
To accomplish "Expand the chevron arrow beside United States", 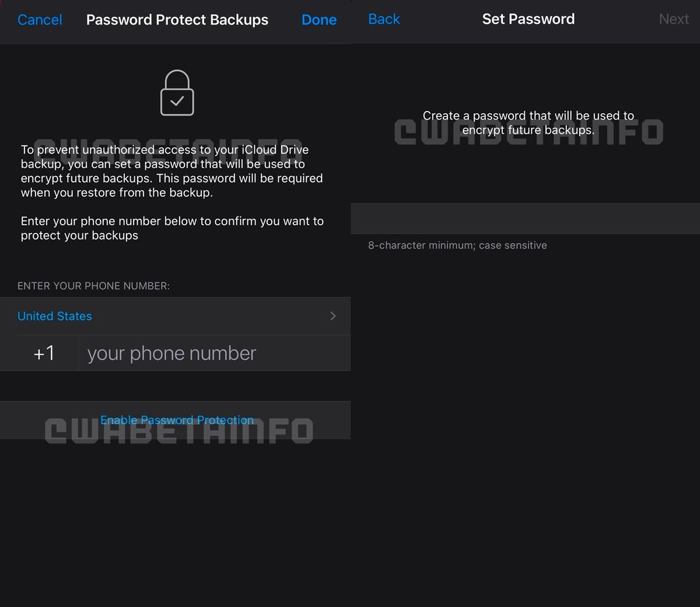I will pyautogui.click(x=333, y=316).
